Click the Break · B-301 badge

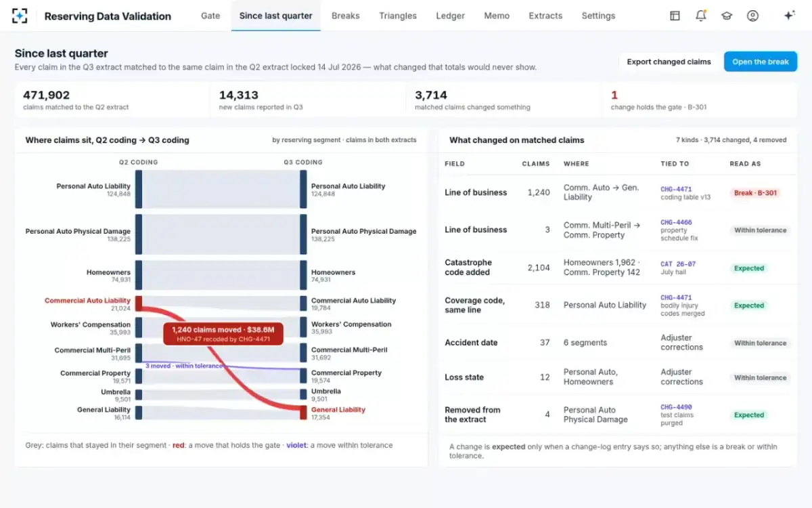[755, 193]
